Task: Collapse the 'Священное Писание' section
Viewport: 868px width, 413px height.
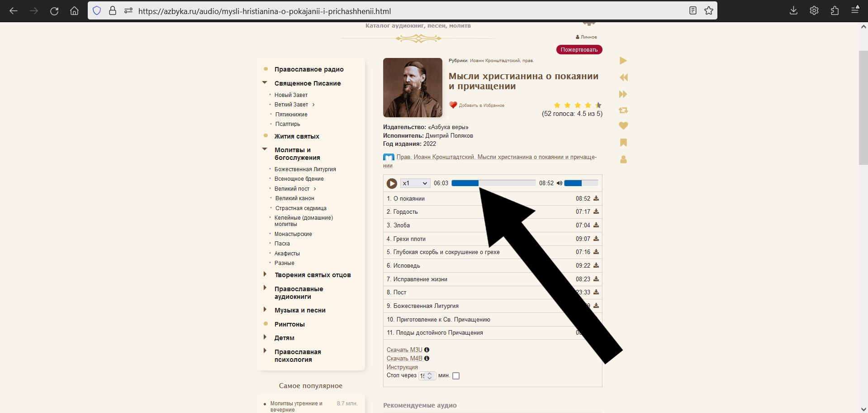Action: click(x=265, y=83)
